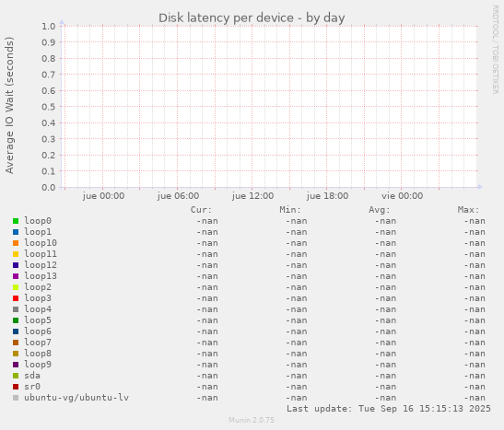This screenshot has height=430, width=504.
Task: Click the loop9 dark purple swatch
Action: pos(16,365)
